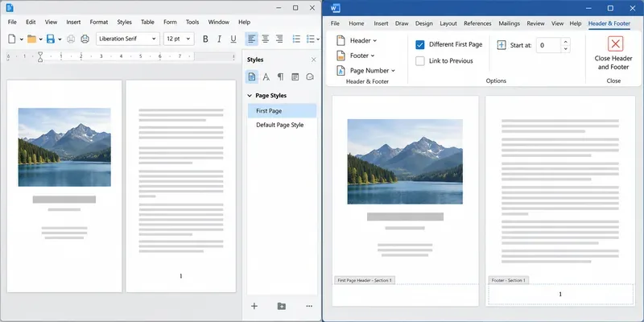Uncheck Different First Page checkbox
Screen dimensions: 644x322
point(419,45)
